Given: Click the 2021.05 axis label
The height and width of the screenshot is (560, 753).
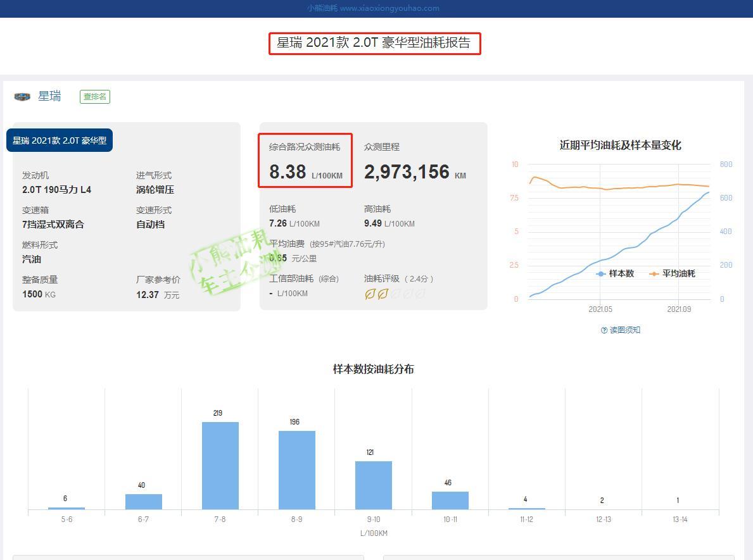Looking at the screenshot, I should coord(600,309).
